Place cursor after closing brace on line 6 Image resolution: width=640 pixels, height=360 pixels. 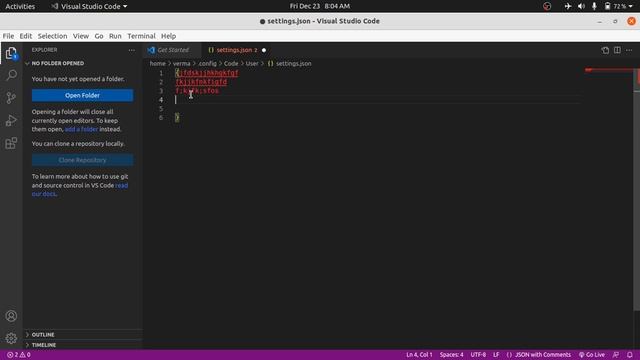(x=180, y=118)
